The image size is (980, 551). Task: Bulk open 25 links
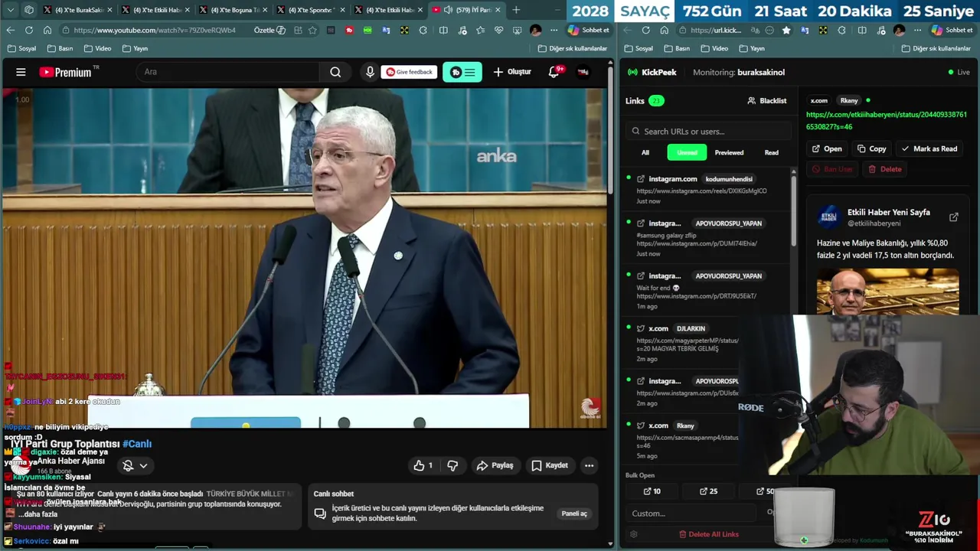709,491
